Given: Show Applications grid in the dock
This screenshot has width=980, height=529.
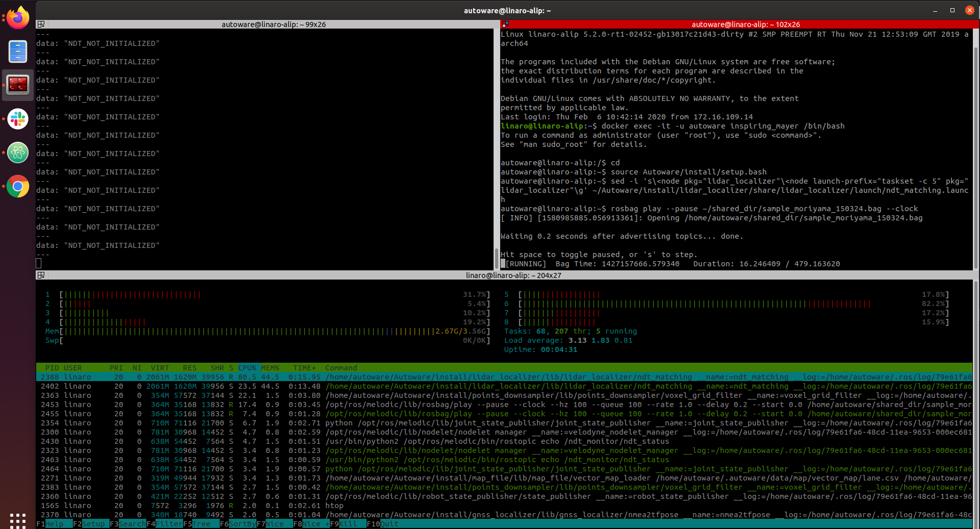Looking at the screenshot, I should pyautogui.click(x=18, y=520).
